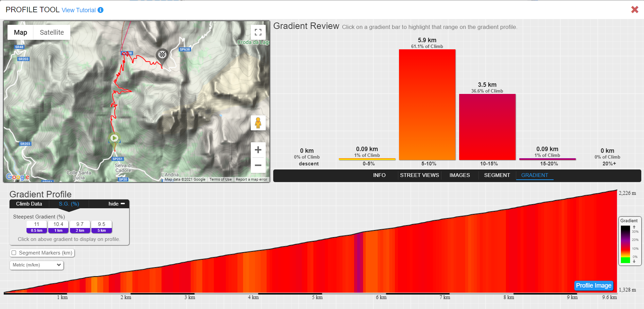The width and height of the screenshot is (644, 309).
Task: Click the Profile Image button
Action: click(x=594, y=286)
